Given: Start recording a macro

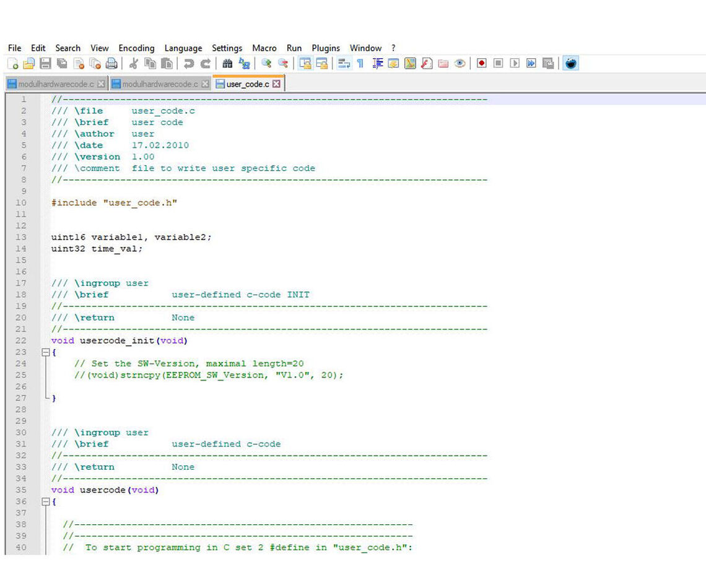Looking at the screenshot, I should click(481, 63).
